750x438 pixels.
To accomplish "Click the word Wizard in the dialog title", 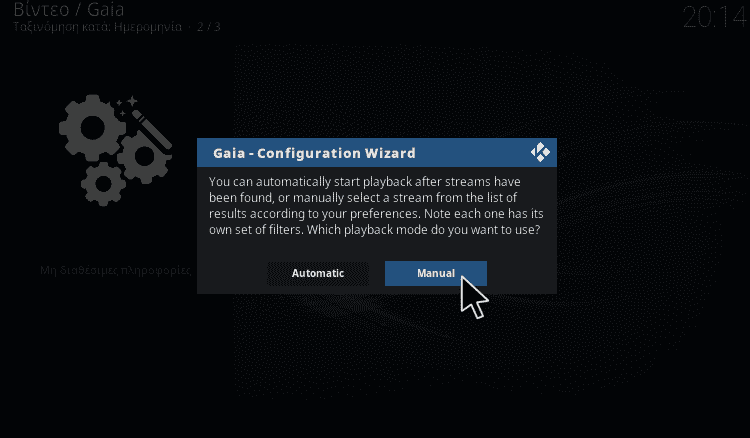I will coord(390,153).
